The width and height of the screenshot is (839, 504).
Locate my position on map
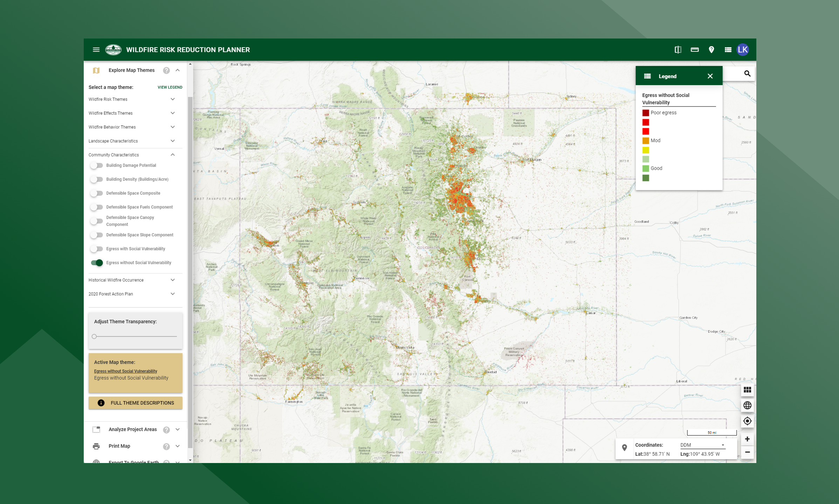coord(747,421)
